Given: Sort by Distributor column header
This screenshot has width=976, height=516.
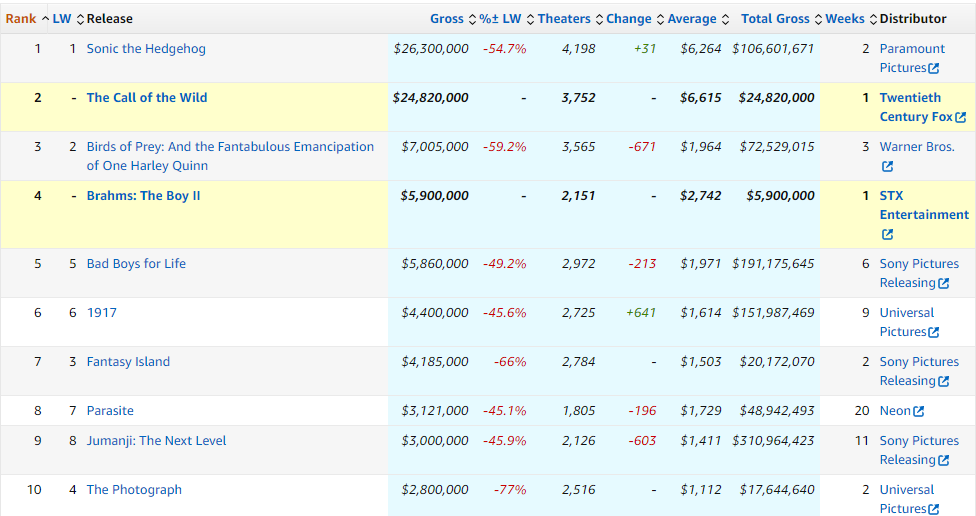Looking at the screenshot, I should (912, 19).
